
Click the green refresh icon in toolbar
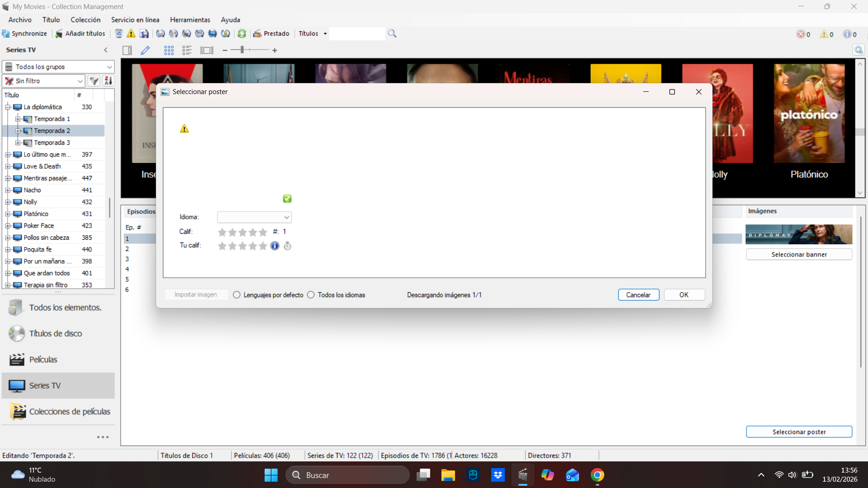tap(242, 33)
